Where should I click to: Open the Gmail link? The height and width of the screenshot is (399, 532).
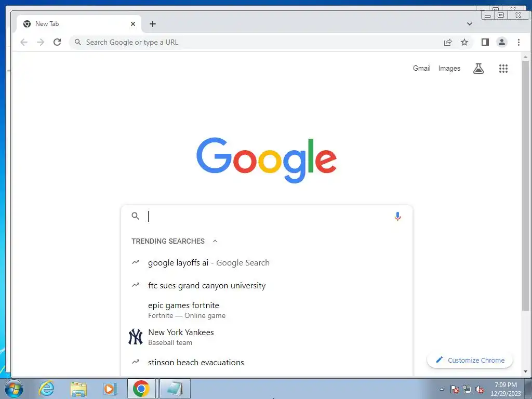tap(422, 68)
